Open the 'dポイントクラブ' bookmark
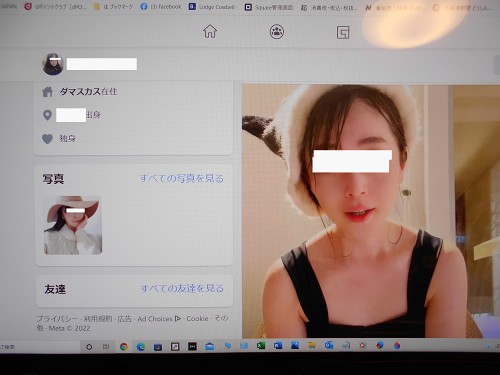 click(x=56, y=6)
